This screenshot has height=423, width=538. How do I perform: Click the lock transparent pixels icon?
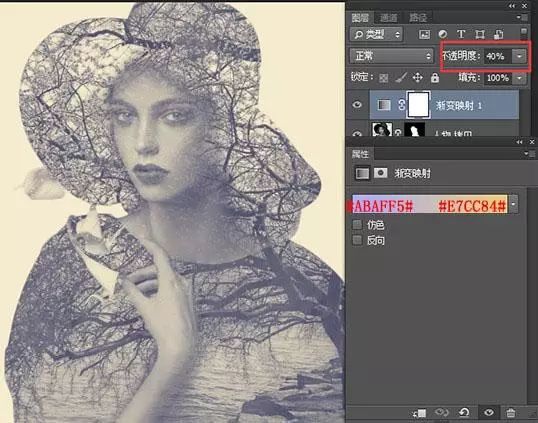pyautogui.click(x=384, y=78)
